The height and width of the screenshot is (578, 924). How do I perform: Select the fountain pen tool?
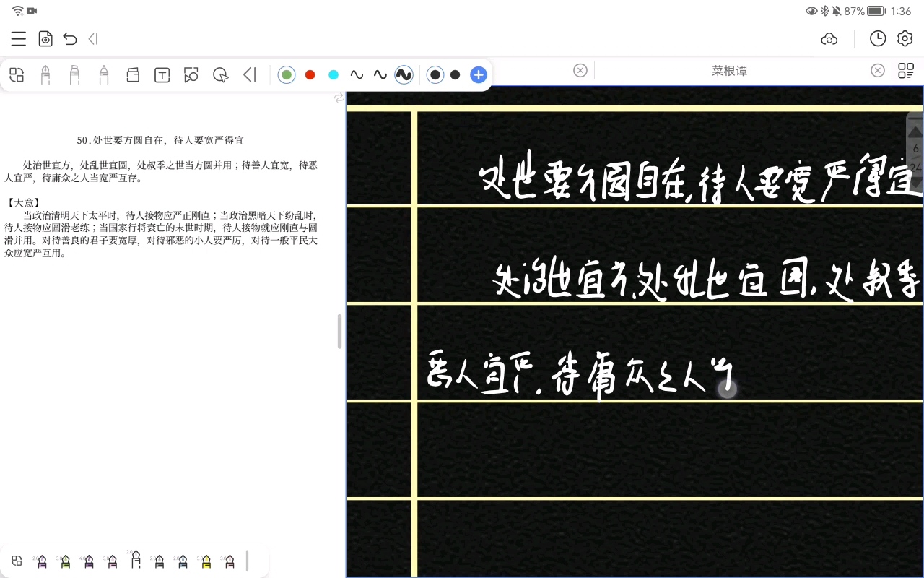tap(45, 74)
